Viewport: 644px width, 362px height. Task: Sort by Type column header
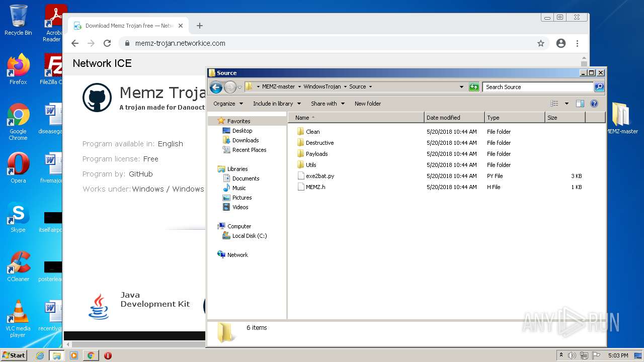point(515,118)
